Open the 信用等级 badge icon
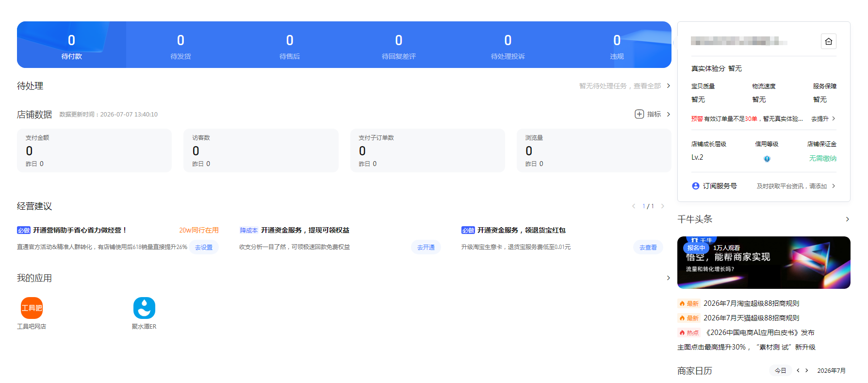Screen dimensions: 868x383 [767, 159]
